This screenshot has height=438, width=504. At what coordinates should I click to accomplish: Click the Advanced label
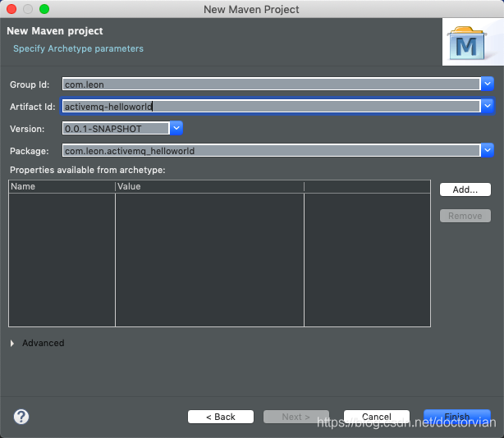[x=44, y=344]
